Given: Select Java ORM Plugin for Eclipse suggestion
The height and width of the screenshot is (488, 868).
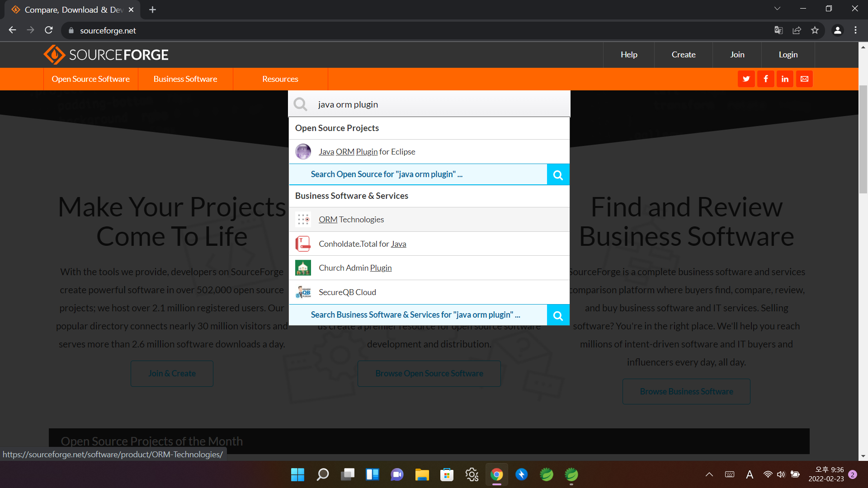Looking at the screenshot, I should [x=367, y=152].
